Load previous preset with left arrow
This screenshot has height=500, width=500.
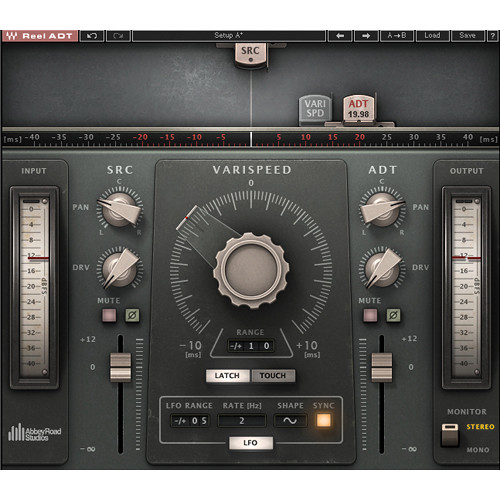tap(340, 36)
